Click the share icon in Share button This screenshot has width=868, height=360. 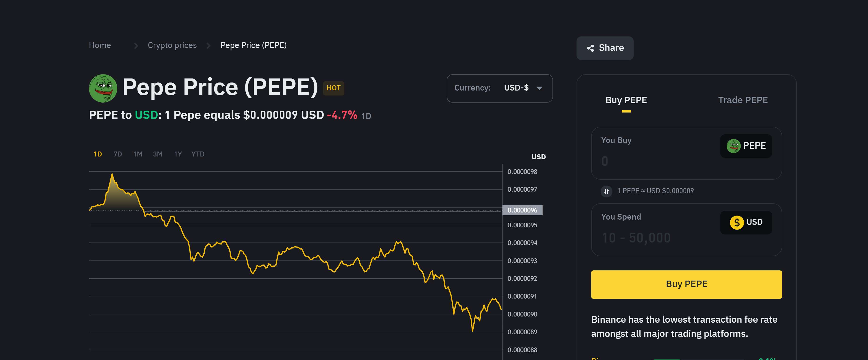(x=590, y=48)
